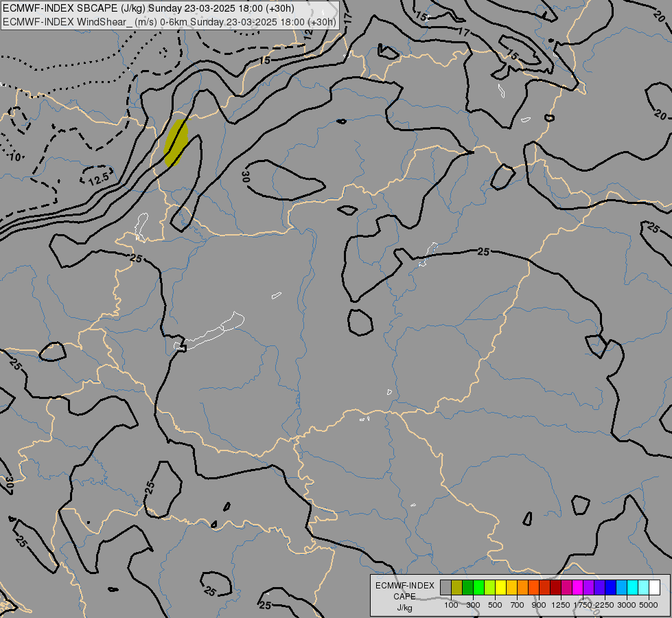Click the red swatch right of the 900 tick

click(545, 588)
